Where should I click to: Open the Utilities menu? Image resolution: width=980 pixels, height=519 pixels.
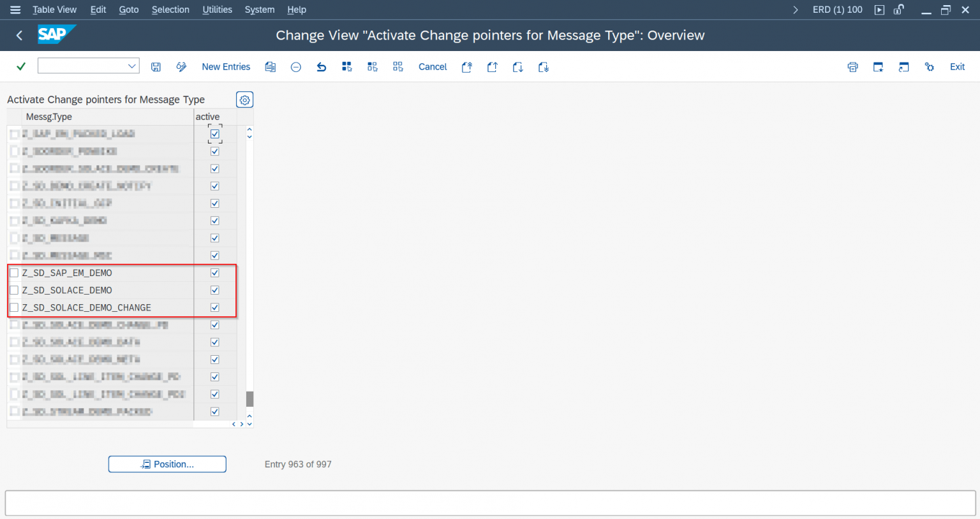click(x=217, y=10)
